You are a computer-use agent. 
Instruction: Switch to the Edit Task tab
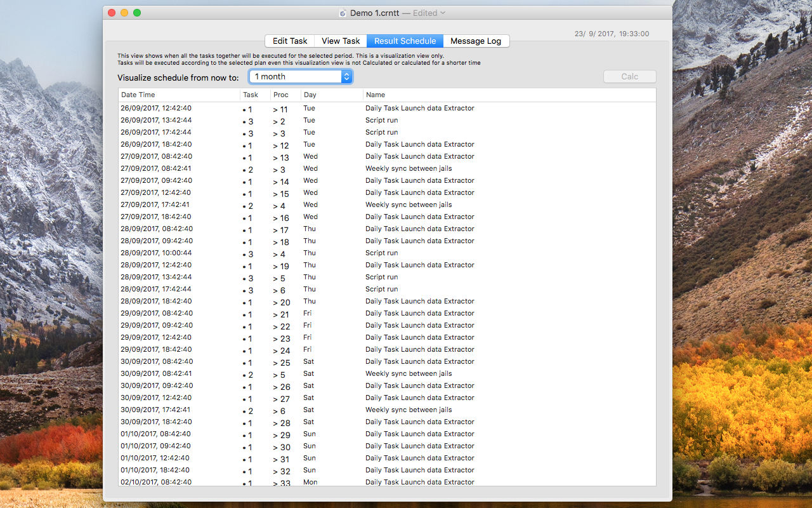coord(290,41)
